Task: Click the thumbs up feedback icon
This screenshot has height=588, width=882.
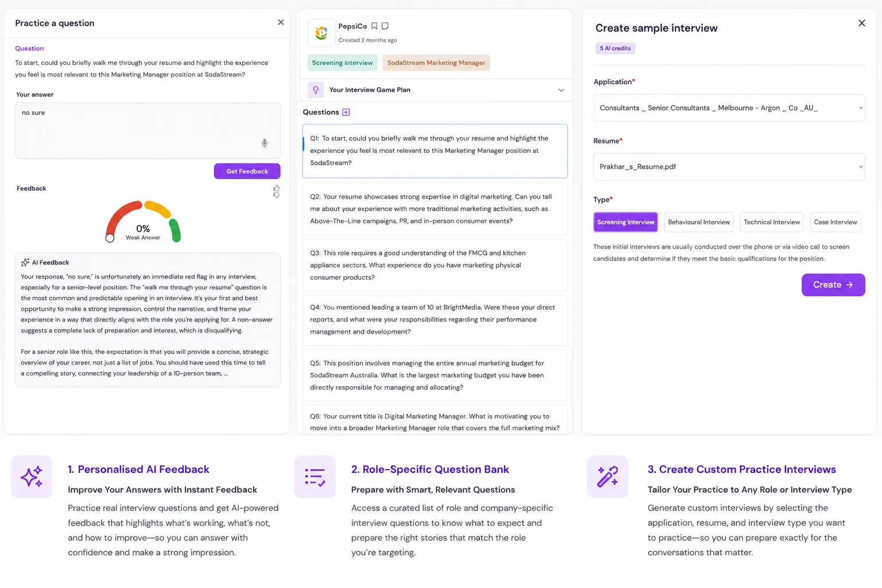Action: 276,188
